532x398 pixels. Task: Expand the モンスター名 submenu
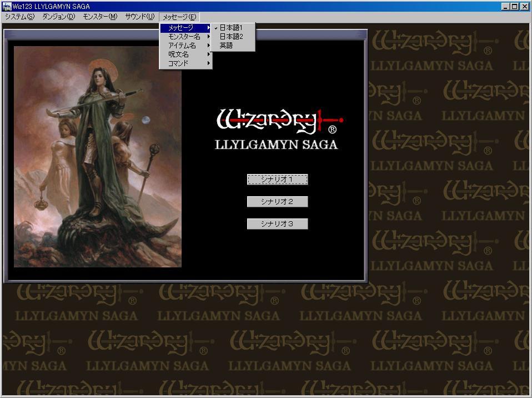(x=185, y=37)
